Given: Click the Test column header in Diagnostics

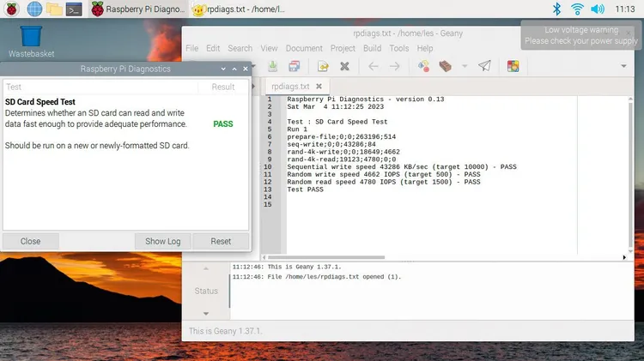Looking at the screenshot, I should [100, 87].
